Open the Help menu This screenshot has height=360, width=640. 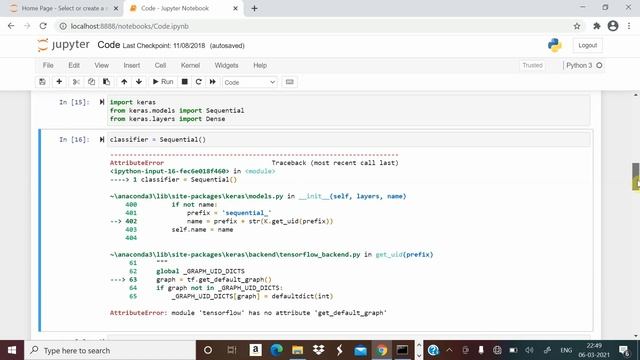click(x=260, y=65)
